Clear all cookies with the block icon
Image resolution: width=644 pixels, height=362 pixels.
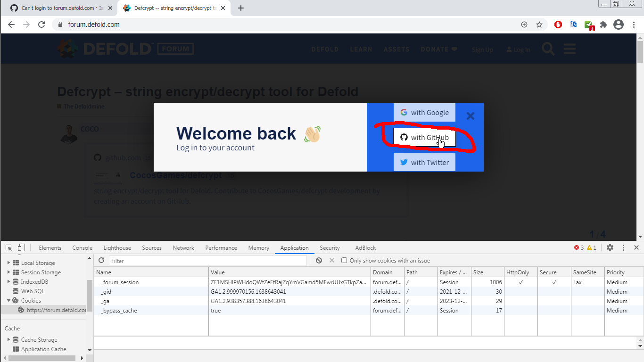[x=319, y=260]
